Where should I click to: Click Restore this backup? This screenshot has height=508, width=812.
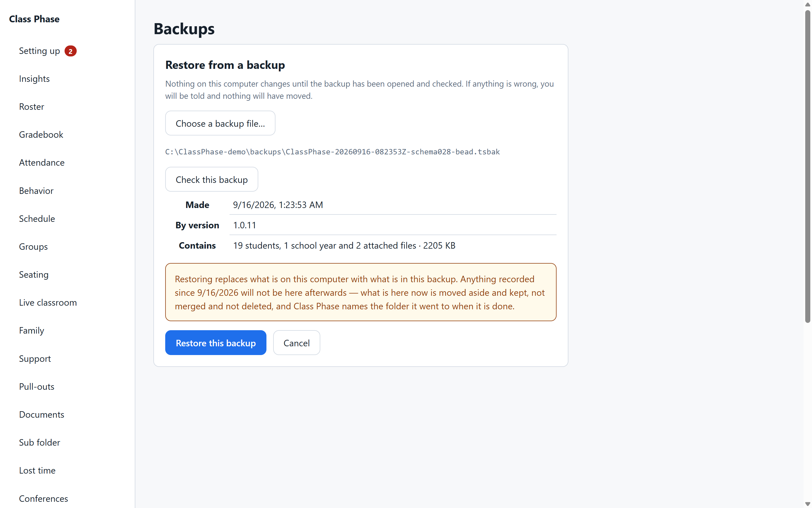tap(216, 343)
